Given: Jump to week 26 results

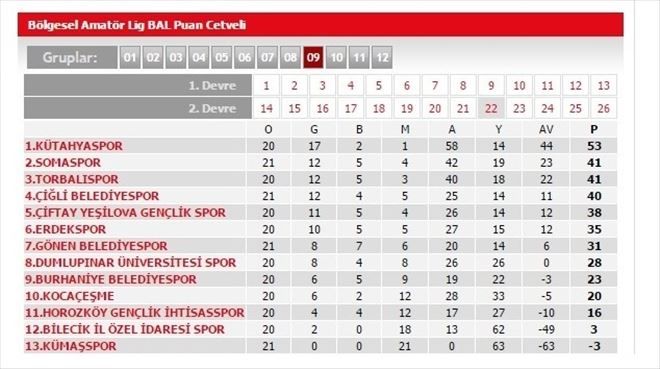Looking at the screenshot, I should [x=604, y=109].
